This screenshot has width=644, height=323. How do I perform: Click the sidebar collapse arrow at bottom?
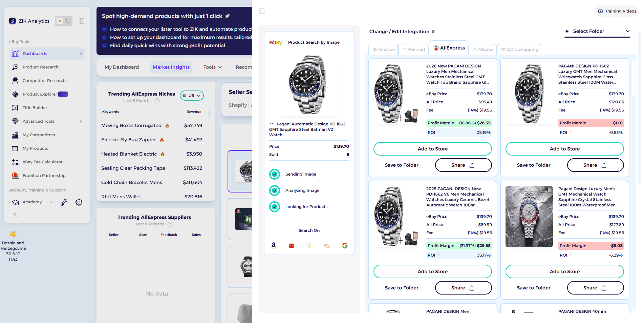(15, 214)
